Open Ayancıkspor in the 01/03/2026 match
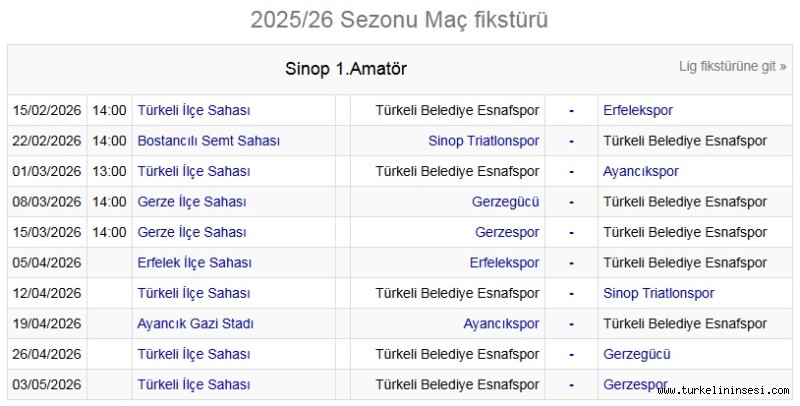The height and width of the screenshot is (406, 800). pos(641,172)
